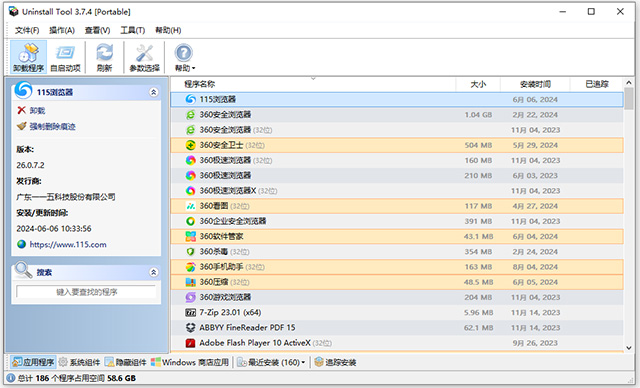Select the 360极速浏览器 210 MB icon
The height and width of the screenshot is (388, 640).
tap(191, 175)
